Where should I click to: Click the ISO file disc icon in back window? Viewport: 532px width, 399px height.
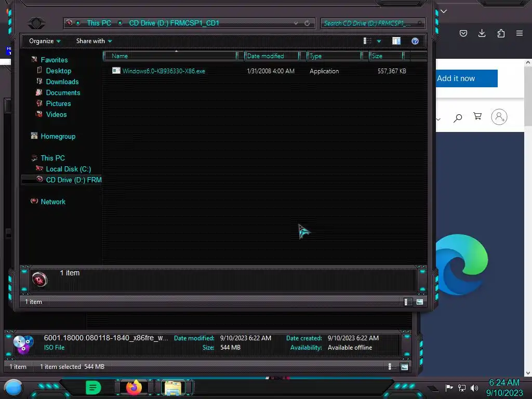23,344
